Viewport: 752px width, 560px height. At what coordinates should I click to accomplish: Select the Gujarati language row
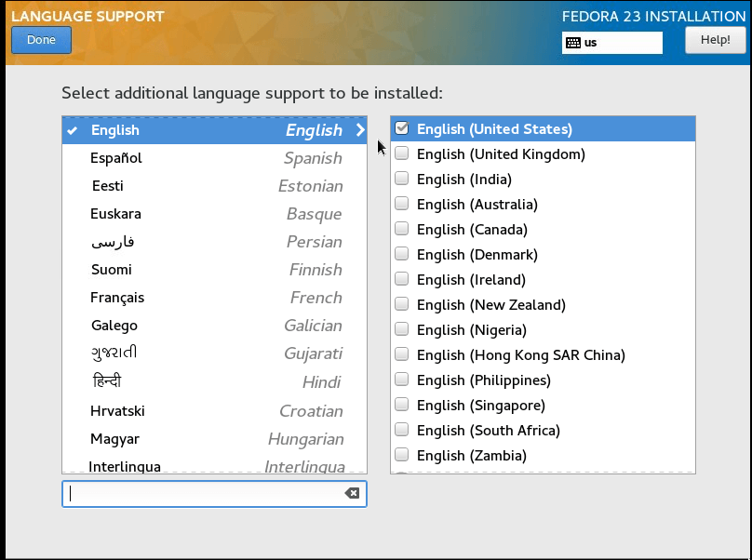[214, 353]
